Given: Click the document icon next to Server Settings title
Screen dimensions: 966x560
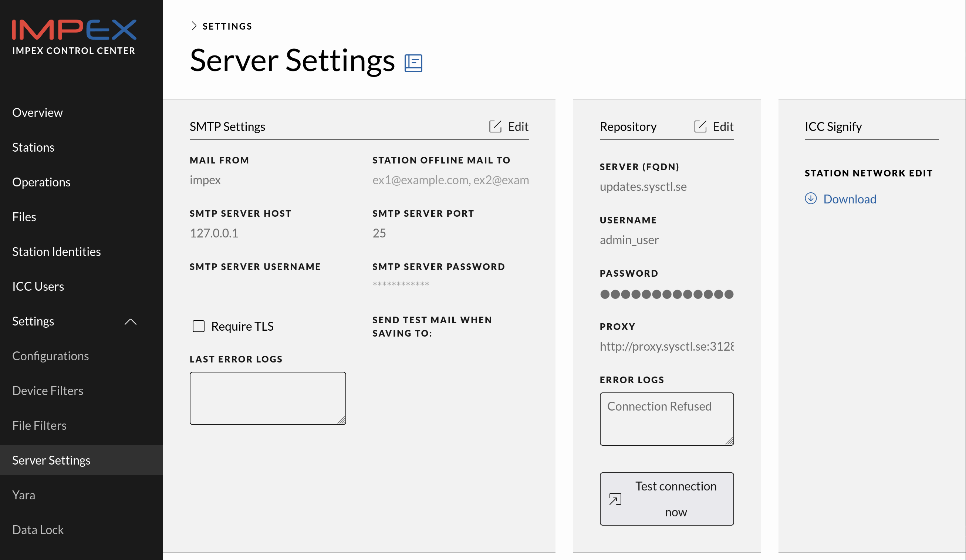Looking at the screenshot, I should tap(413, 62).
